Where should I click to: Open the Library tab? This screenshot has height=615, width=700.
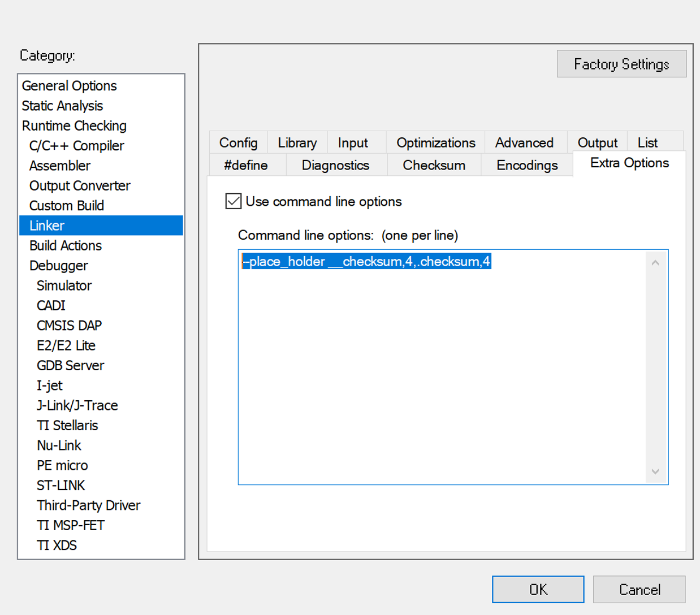(297, 142)
